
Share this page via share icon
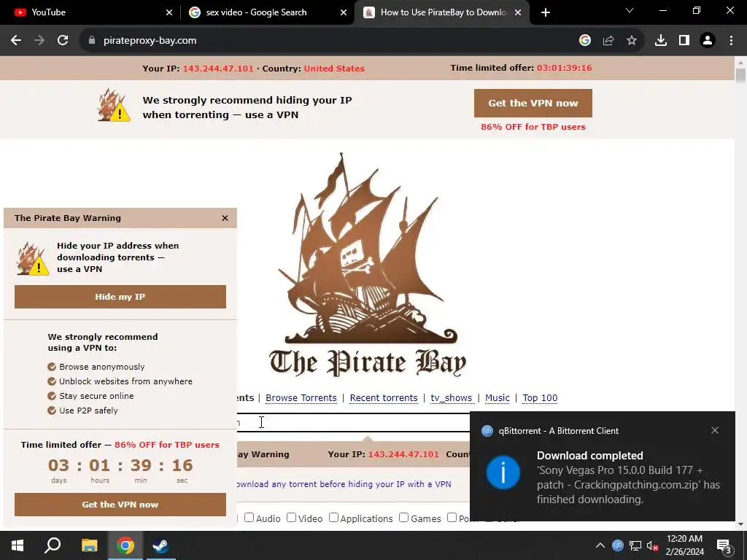(x=608, y=41)
